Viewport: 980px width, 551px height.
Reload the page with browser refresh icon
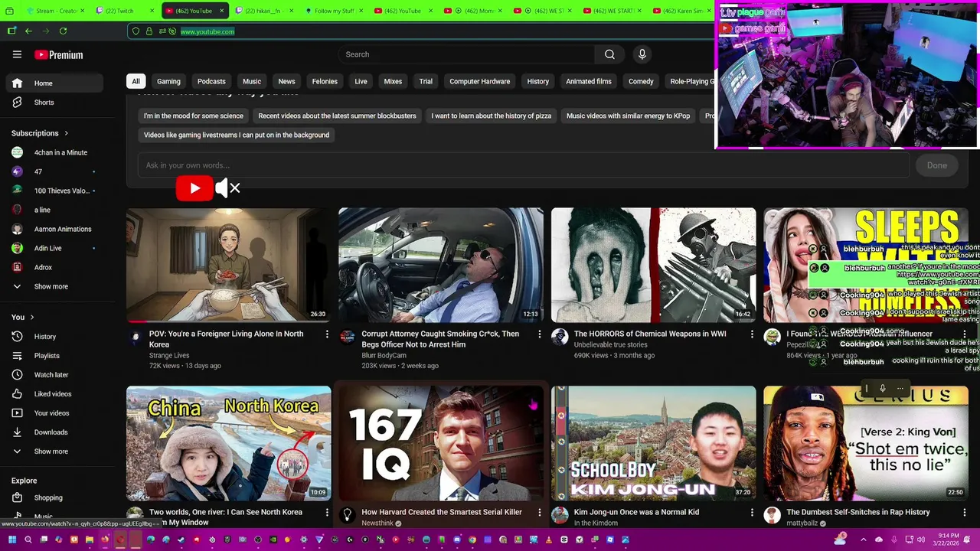[x=63, y=31]
